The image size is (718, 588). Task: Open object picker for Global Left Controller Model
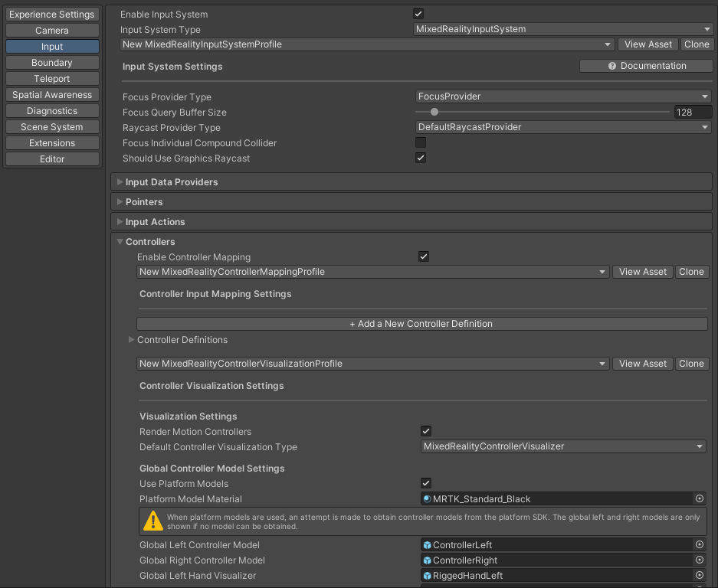tap(698, 544)
